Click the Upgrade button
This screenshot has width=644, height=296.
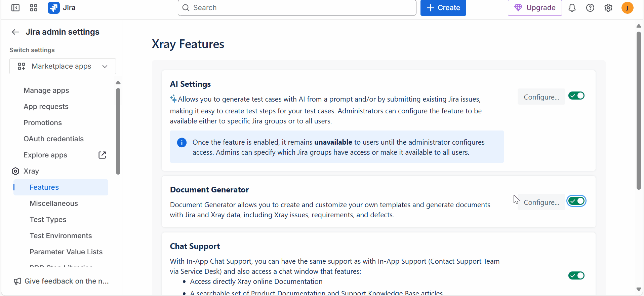[535, 8]
